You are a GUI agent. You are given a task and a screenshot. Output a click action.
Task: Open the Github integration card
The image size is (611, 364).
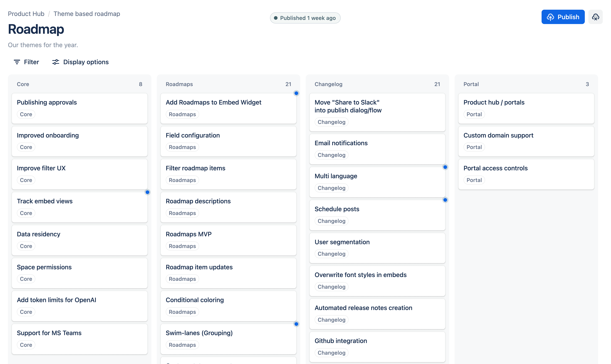click(x=341, y=341)
